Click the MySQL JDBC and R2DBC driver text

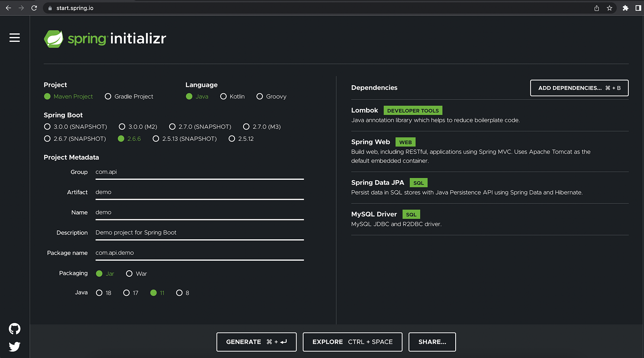[x=396, y=224]
